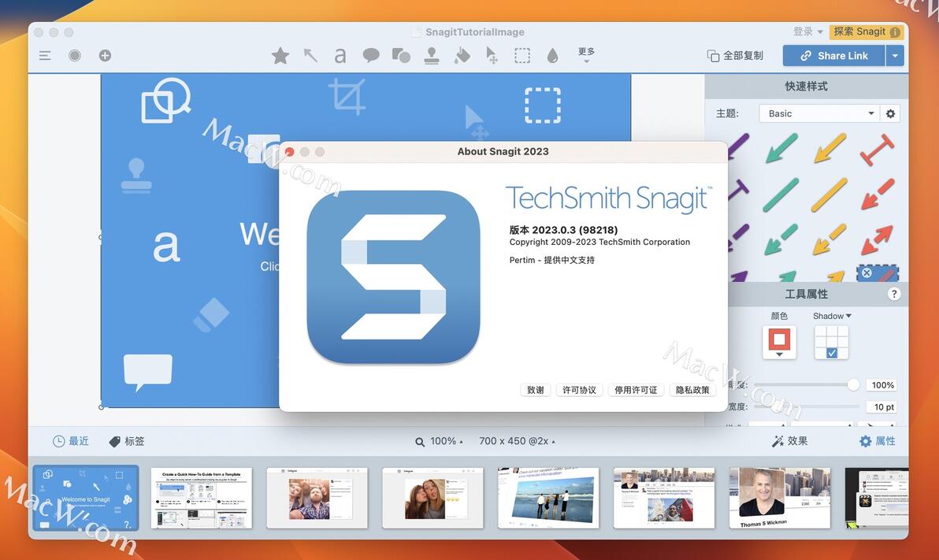Select the Arrow tool
This screenshot has height=560, width=939.
(310, 56)
